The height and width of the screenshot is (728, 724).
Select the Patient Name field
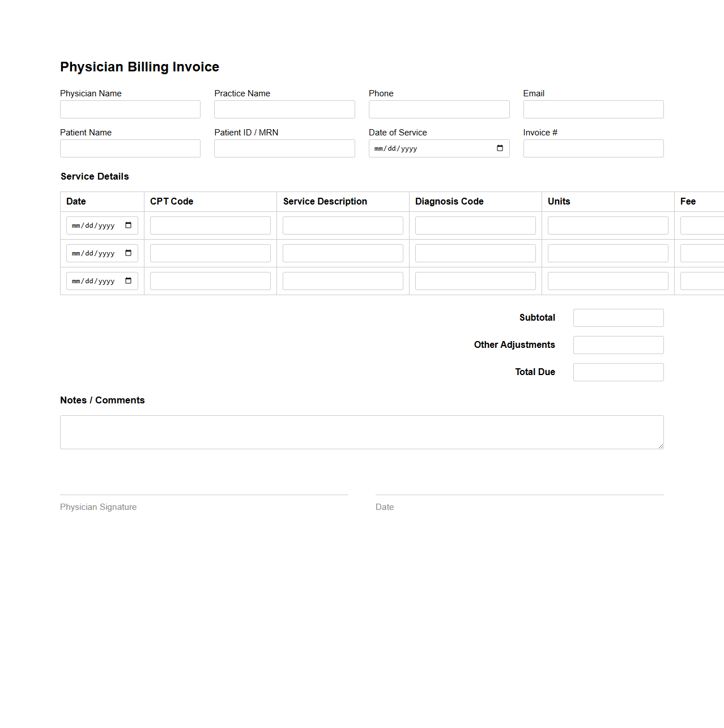130,148
